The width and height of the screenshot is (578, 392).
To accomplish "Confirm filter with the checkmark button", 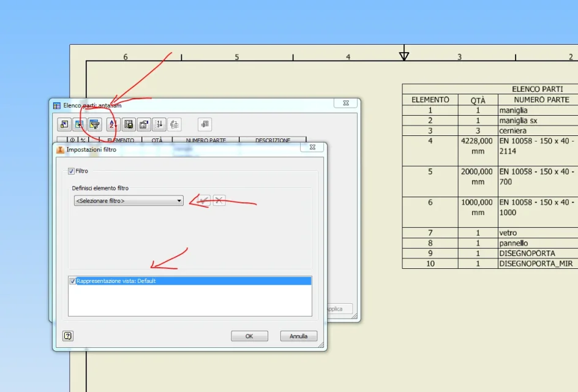I will 204,200.
